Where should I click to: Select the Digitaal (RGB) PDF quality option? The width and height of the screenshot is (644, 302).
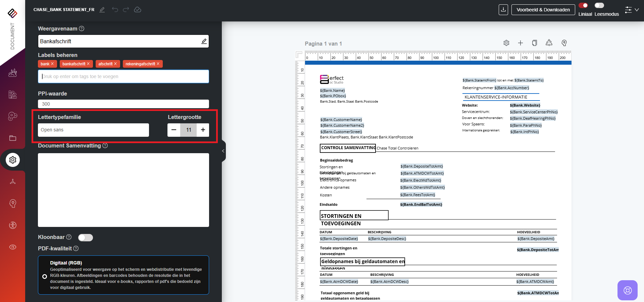pyautogui.click(x=45, y=277)
